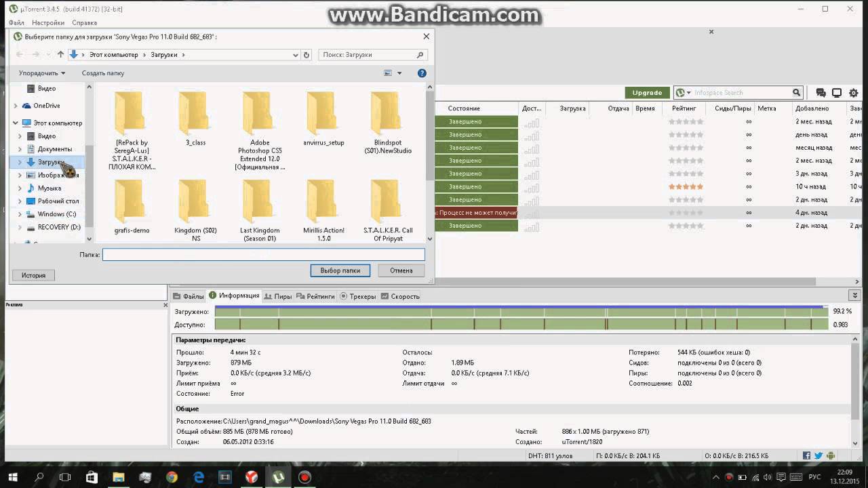Launch Google Chrome from the taskbar
This screenshot has width=868, height=488.
172,477
